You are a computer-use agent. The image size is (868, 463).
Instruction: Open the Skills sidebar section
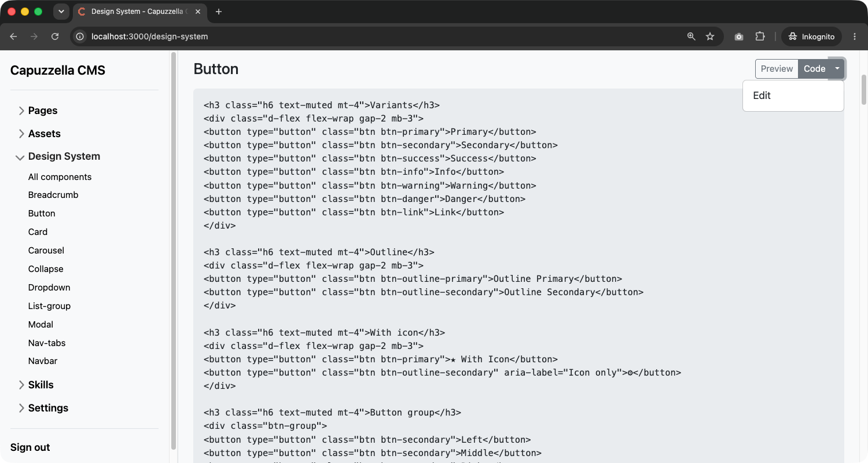click(x=41, y=385)
